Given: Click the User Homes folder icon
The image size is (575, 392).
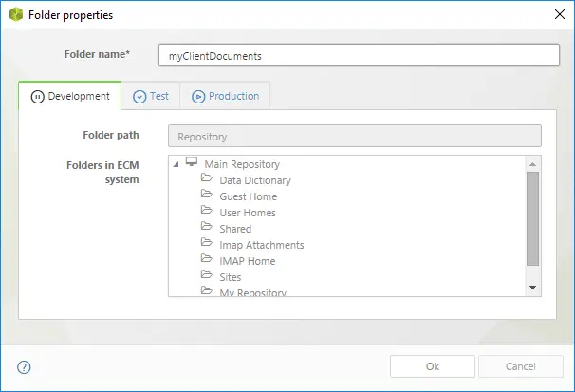Looking at the screenshot, I should coord(207,210).
